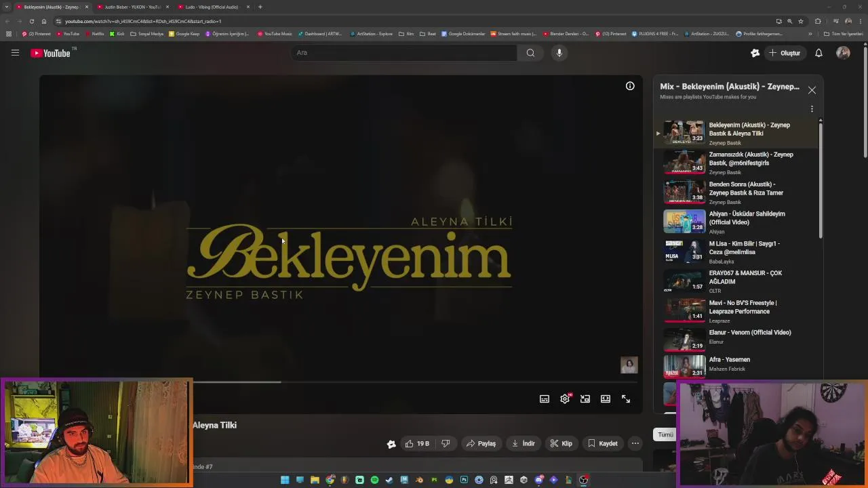Create a clip with Klip button
Viewport: 868px width, 488px height.
[561, 444]
